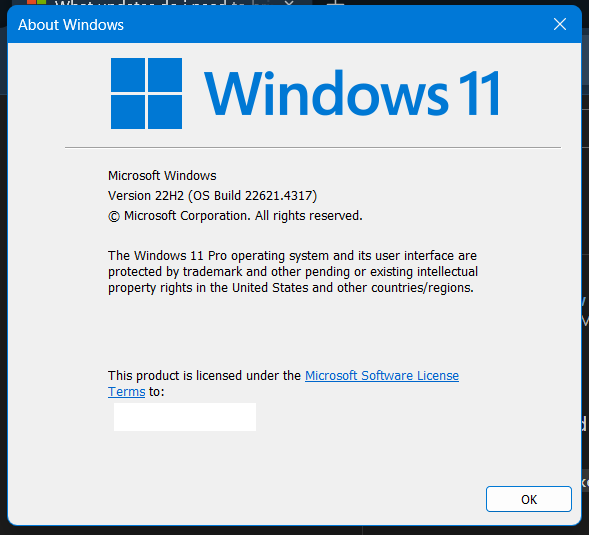The image size is (589, 535).
Task: Click the blue Windows logo icon
Action: pyautogui.click(x=146, y=93)
